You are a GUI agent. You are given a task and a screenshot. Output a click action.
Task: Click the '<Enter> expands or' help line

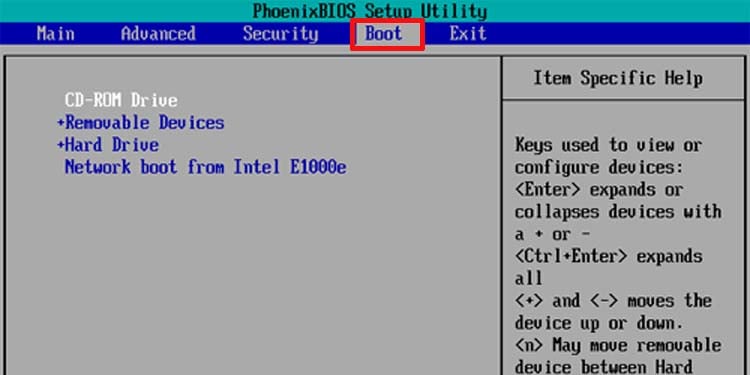[x=599, y=189]
